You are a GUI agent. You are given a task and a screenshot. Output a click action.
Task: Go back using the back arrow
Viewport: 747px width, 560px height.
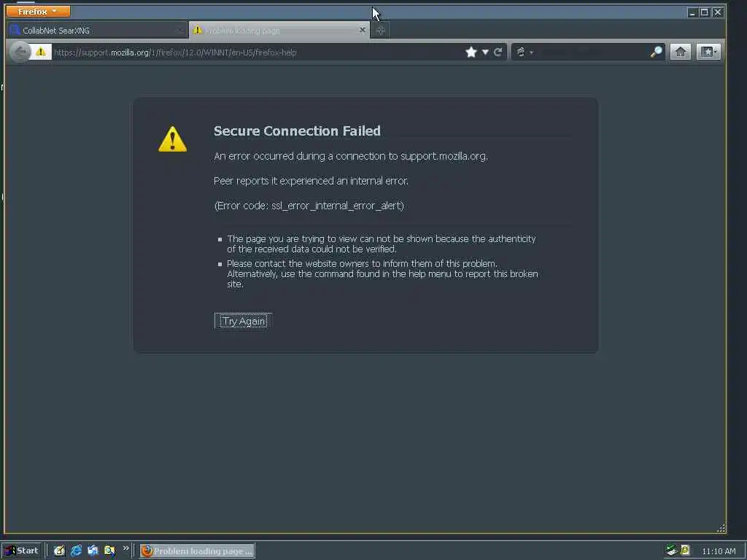coord(20,52)
